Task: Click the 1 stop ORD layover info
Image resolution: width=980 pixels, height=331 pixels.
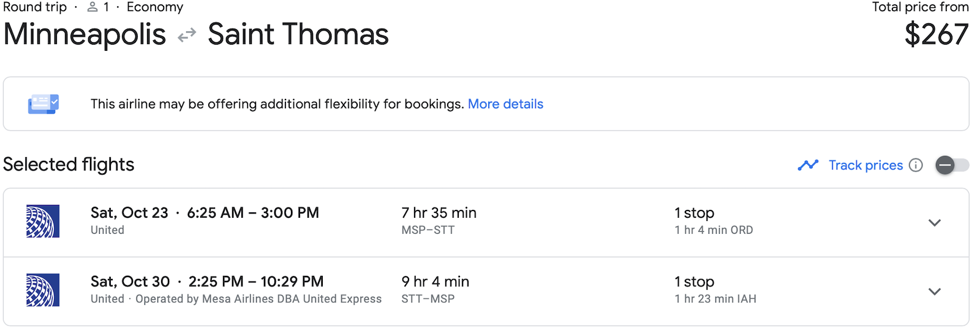Action: pyautogui.click(x=714, y=221)
